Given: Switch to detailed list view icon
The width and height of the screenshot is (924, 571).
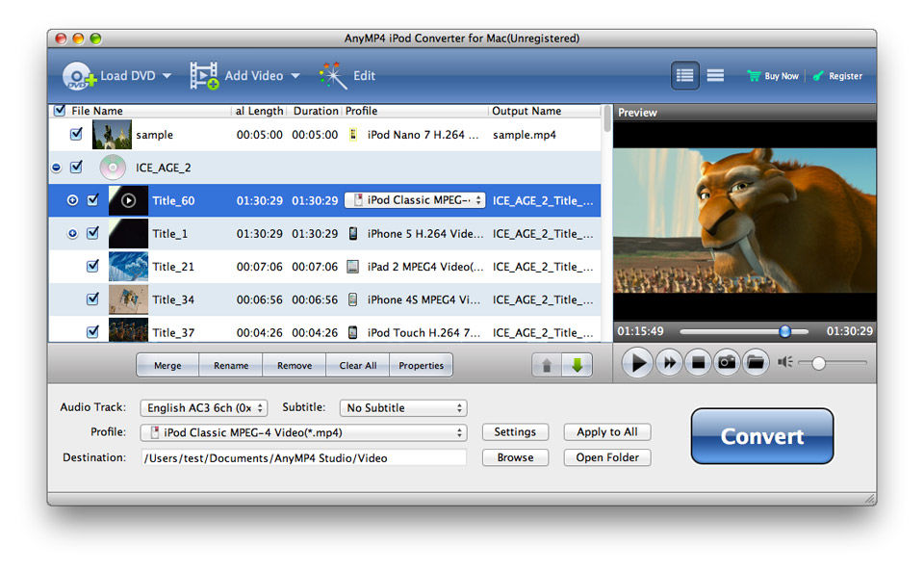Looking at the screenshot, I should pos(684,75).
